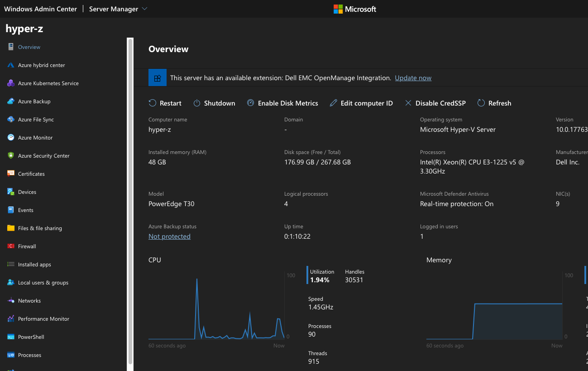This screenshot has height=371, width=588.
Task: Open Events tool label
Action: 26,210
